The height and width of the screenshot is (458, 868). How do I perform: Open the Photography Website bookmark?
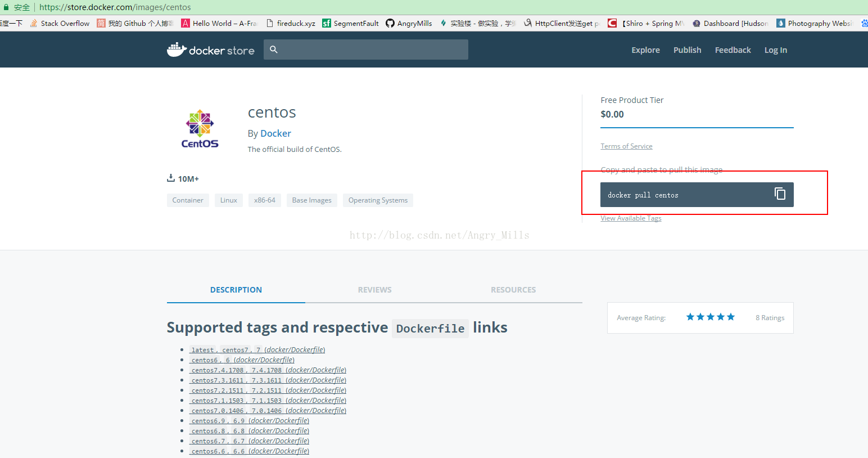815,23
